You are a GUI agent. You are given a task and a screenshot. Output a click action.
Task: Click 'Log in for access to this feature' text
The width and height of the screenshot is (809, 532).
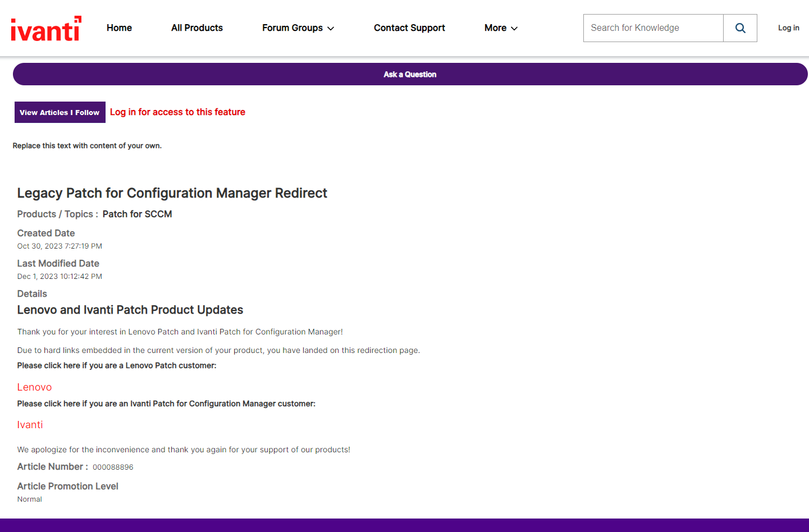(x=177, y=112)
